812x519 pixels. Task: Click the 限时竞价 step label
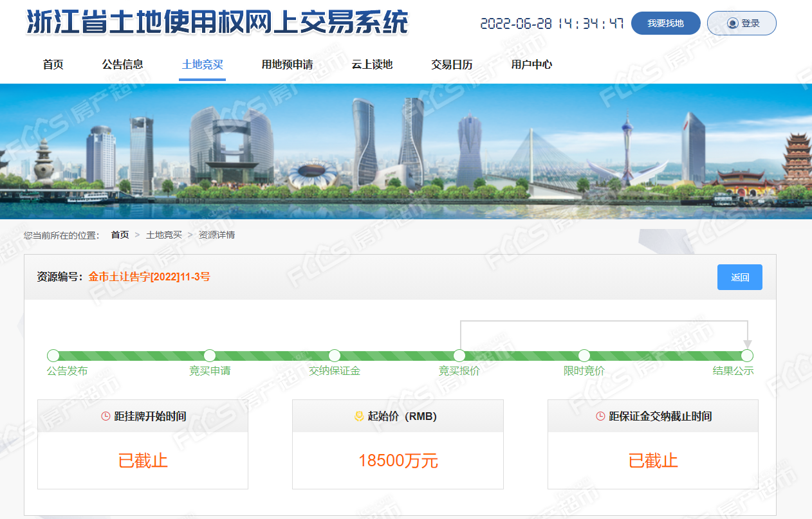pyautogui.click(x=584, y=371)
